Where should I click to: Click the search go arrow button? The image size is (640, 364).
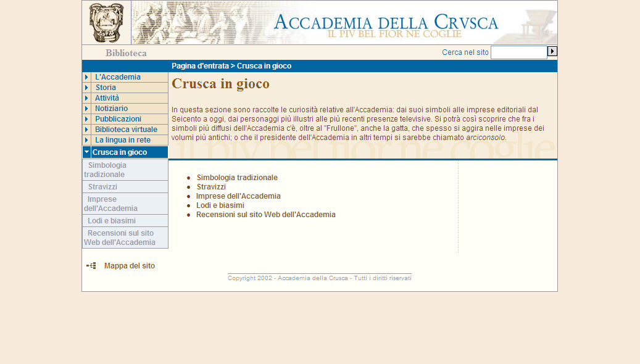552,51
